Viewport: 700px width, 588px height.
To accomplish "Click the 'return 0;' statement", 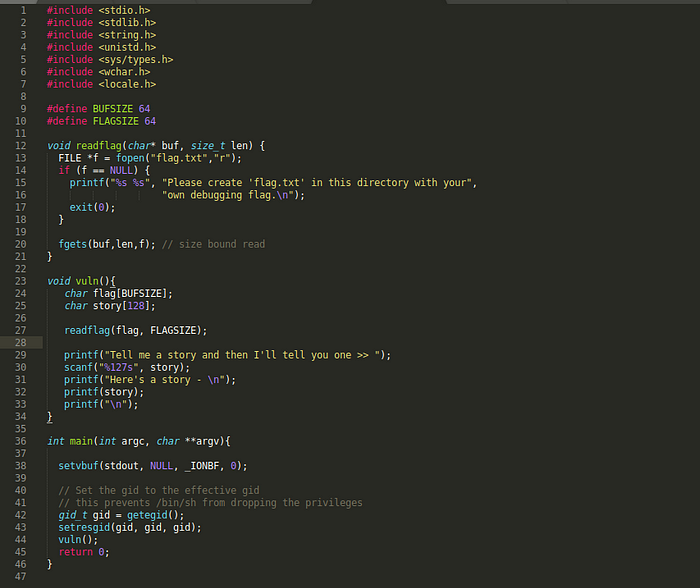I will click(84, 552).
